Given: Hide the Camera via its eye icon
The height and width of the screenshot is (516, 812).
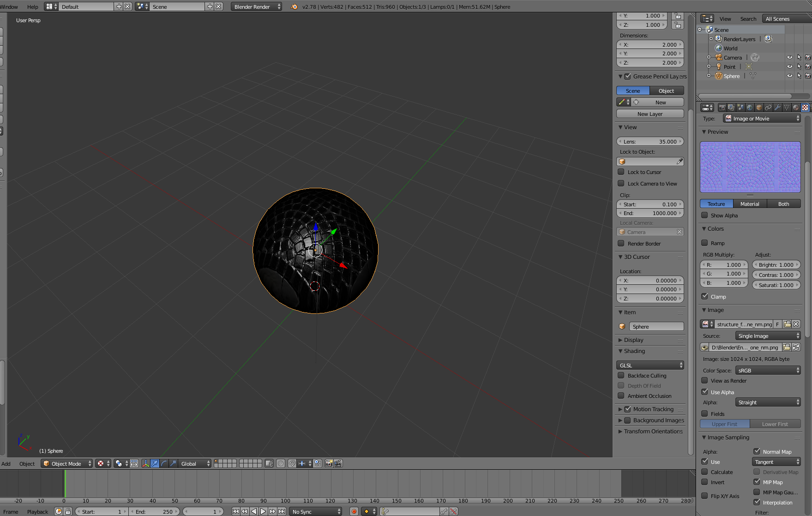Looking at the screenshot, I should [790, 57].
